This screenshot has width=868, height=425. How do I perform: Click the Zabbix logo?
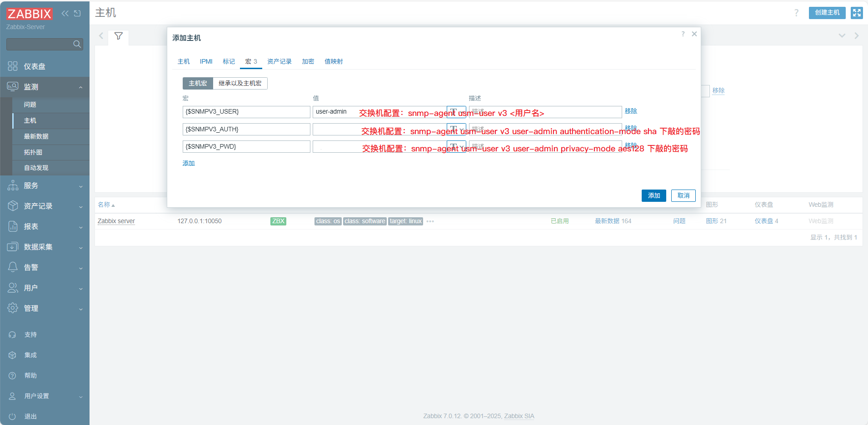29,14
